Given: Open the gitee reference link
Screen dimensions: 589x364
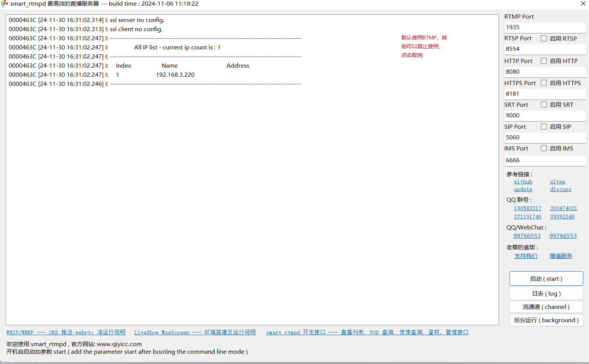Looking at the screenshot, I should [557, 182].
